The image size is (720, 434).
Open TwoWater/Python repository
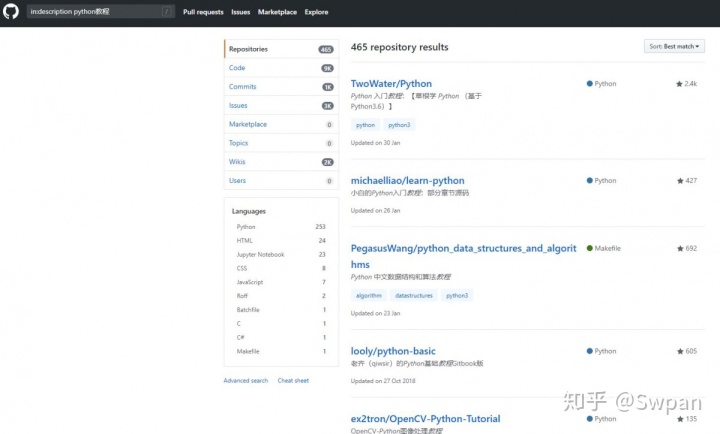tap(391, 84)
